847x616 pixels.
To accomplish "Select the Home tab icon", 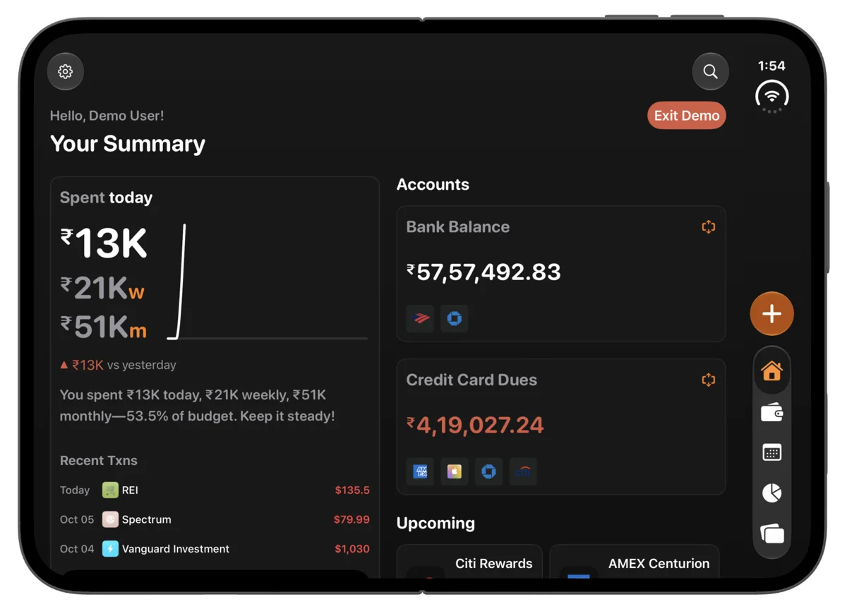I will point(771,371).
